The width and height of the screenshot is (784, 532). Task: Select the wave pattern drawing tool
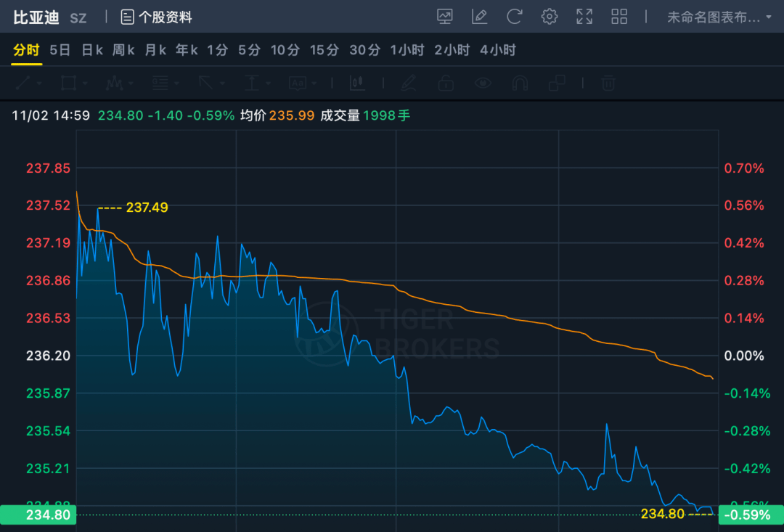pyautogui.click(x=114, y=83)
